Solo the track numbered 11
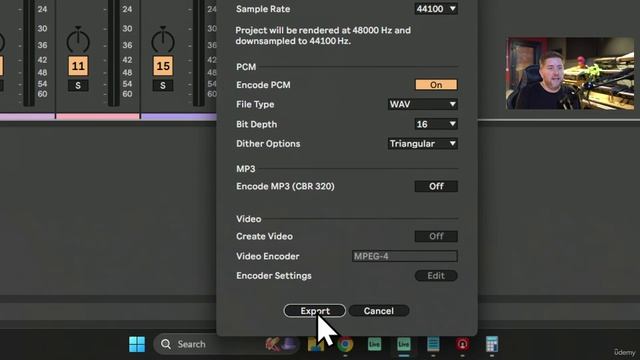 click(x=78, y=86)
